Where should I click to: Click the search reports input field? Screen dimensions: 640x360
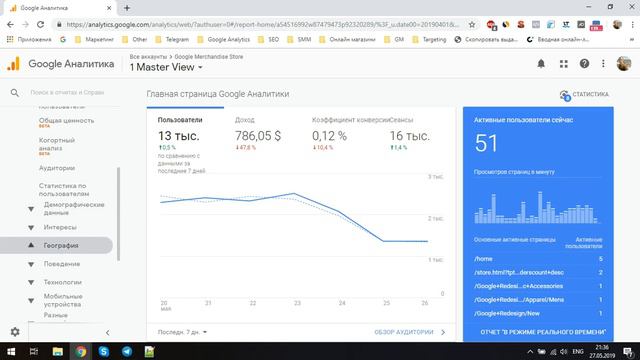click(x=67, y=93)
